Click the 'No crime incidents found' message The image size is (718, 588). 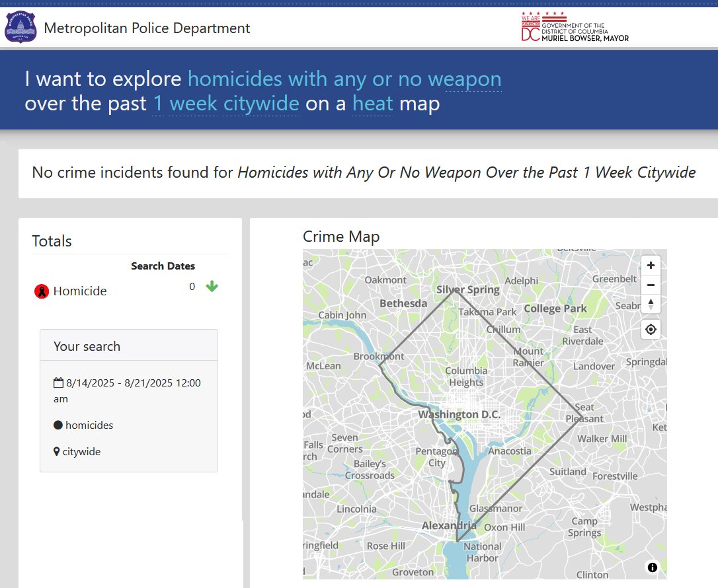point(364,172)
